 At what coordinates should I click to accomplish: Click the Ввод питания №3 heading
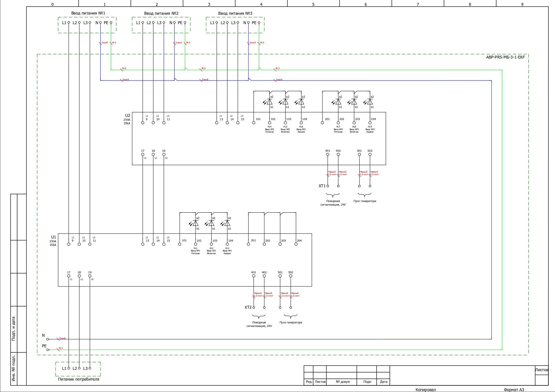235,13
